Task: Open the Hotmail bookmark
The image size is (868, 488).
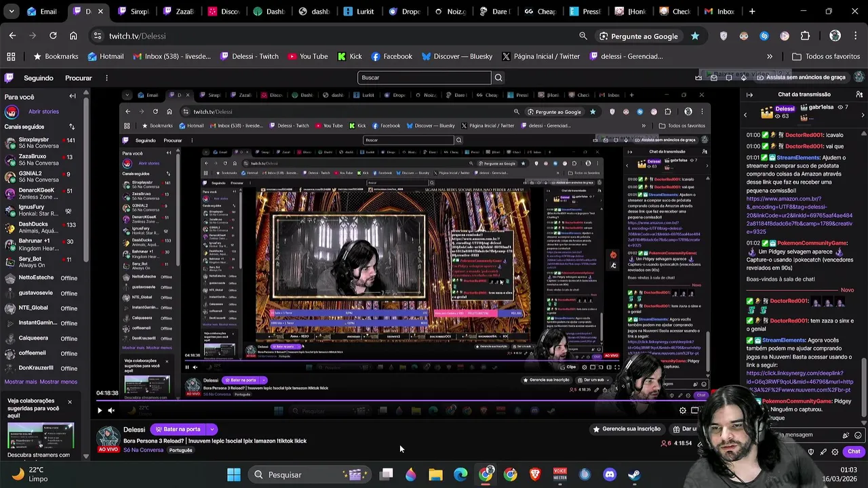Action: coord(105,56)
